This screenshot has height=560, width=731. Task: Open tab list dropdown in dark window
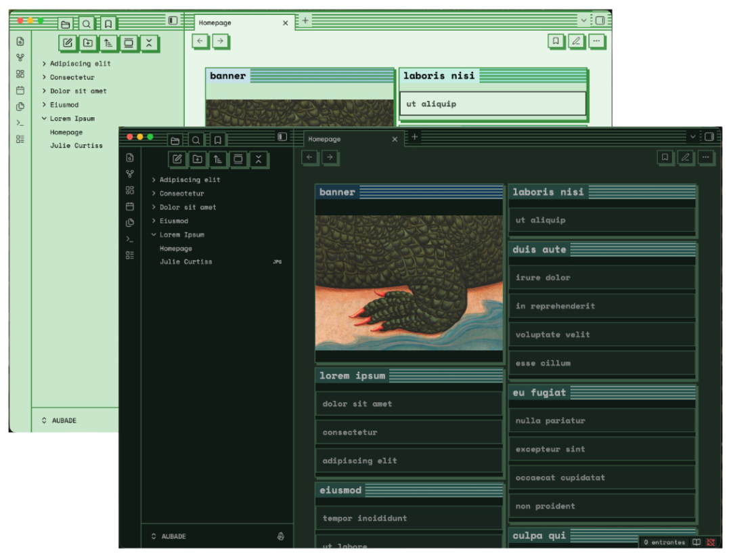point(693,137)
